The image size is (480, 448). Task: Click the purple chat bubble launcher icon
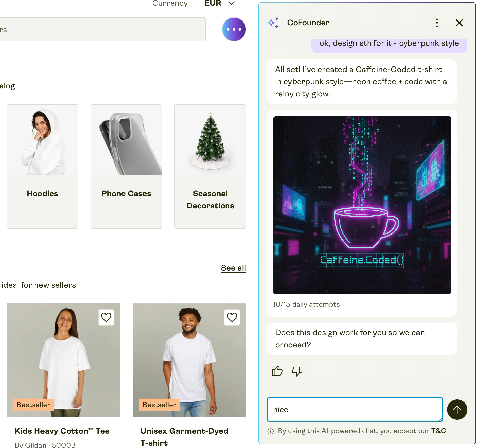point(234,29)
